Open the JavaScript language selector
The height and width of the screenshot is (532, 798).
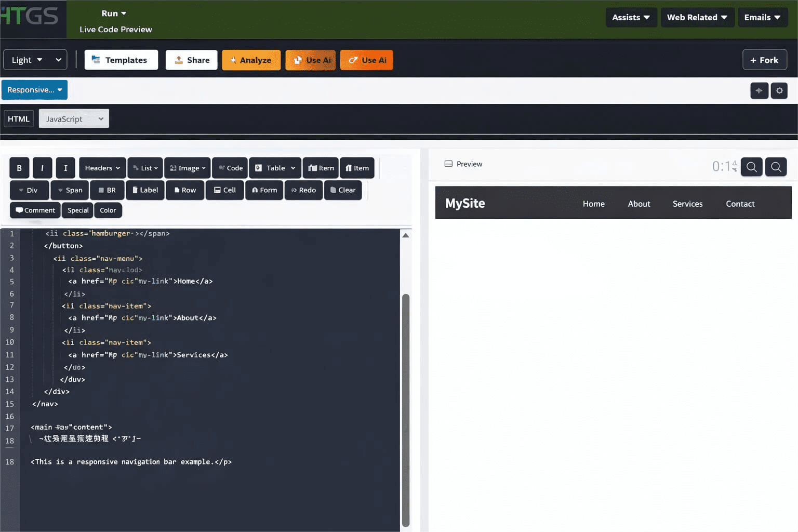coord(74,119)
